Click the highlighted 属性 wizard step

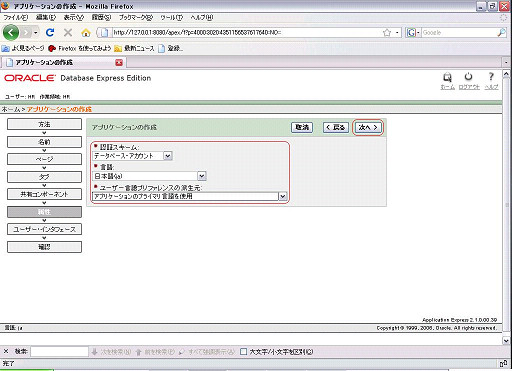[44, 212]
